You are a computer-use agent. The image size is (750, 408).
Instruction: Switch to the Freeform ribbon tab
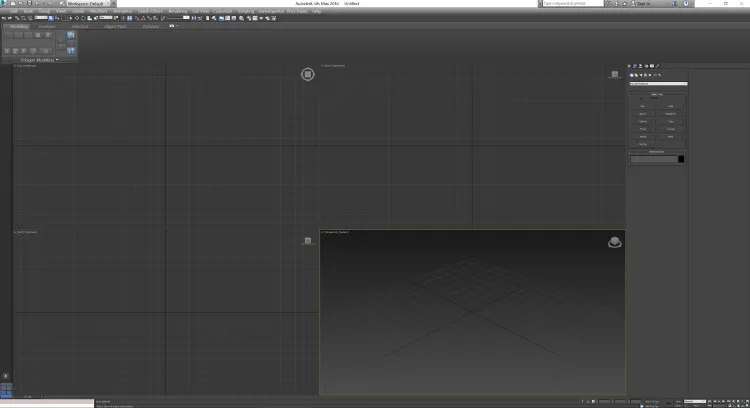pos(47,26)
